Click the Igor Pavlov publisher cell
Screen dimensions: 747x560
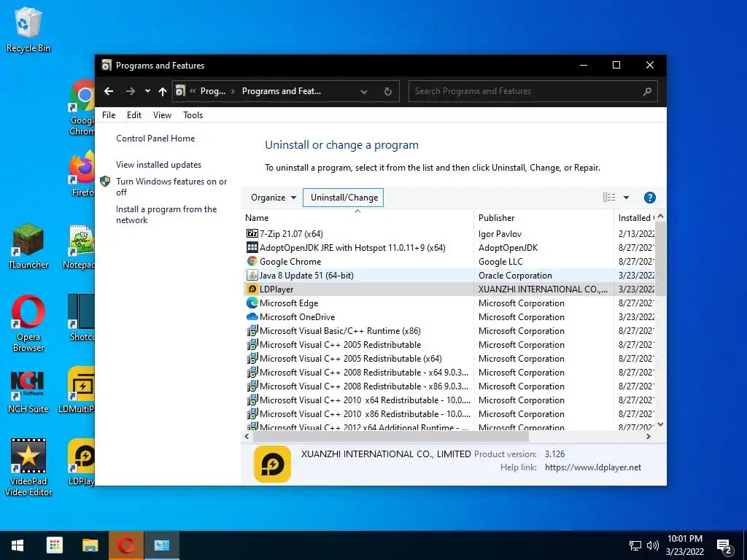(500, 234)
